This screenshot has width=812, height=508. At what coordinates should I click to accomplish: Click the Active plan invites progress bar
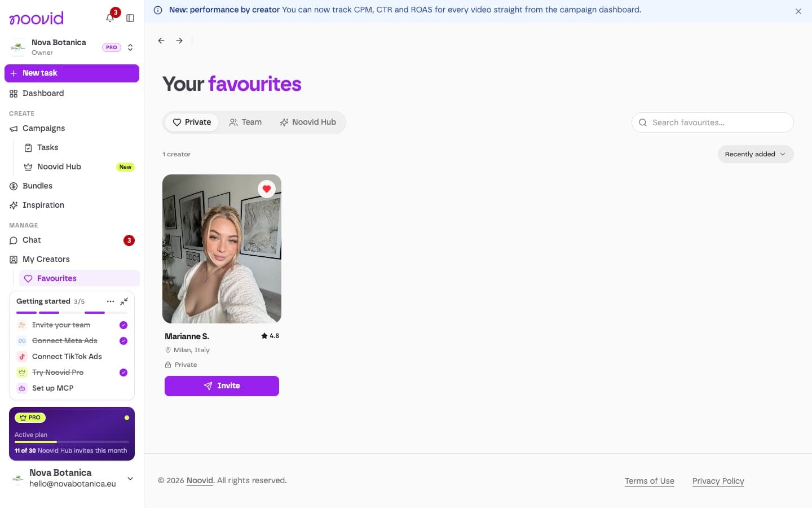click(72, 442)
